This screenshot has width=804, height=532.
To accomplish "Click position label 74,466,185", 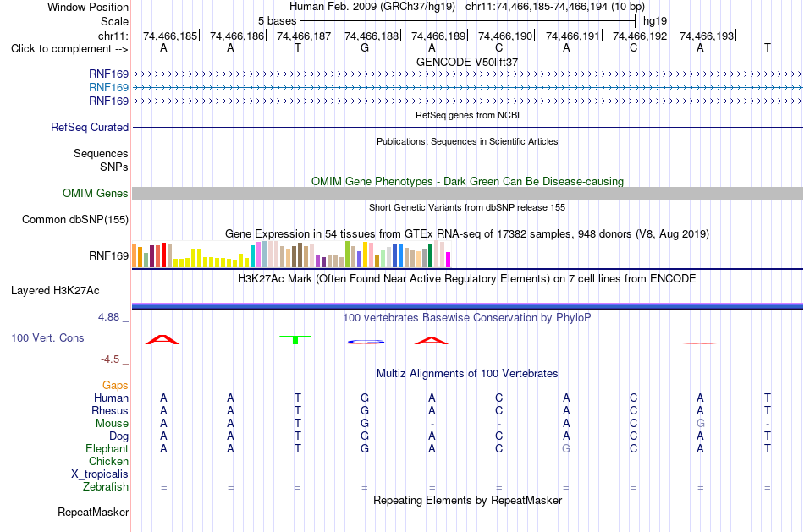I will pos(170,36).
